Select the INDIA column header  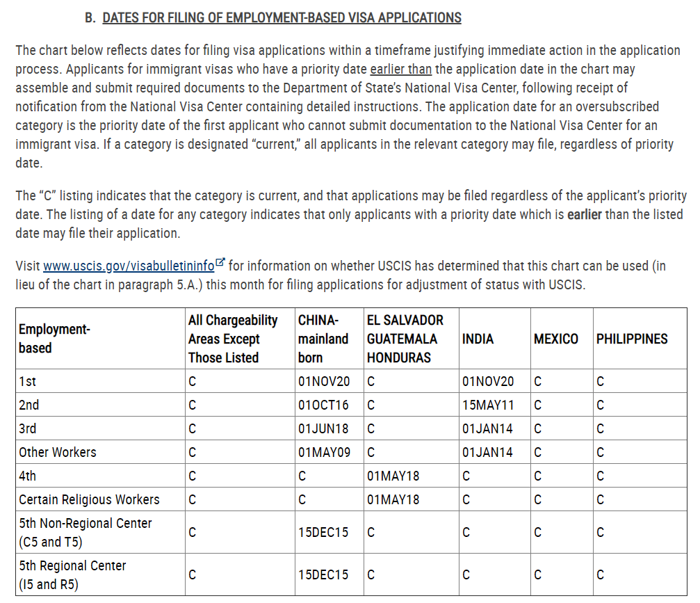pos(478,339)
